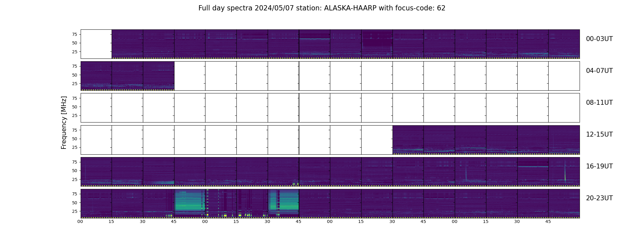Screen dimensions: 644x245
Task: Open the green broadband panel ending at 21:45 in the 20-23UT row
Action: (x=283, y=203)
